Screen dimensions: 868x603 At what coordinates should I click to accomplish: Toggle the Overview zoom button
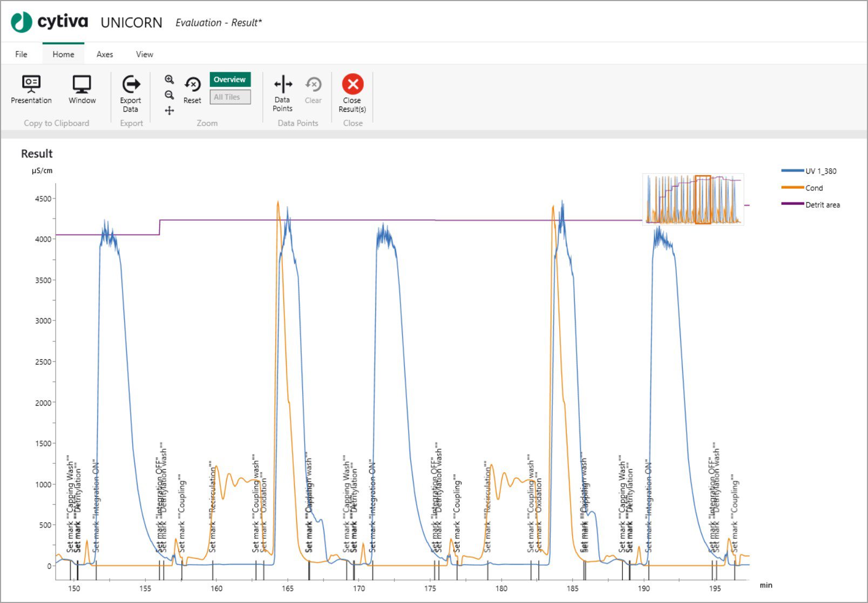[230, 80]
